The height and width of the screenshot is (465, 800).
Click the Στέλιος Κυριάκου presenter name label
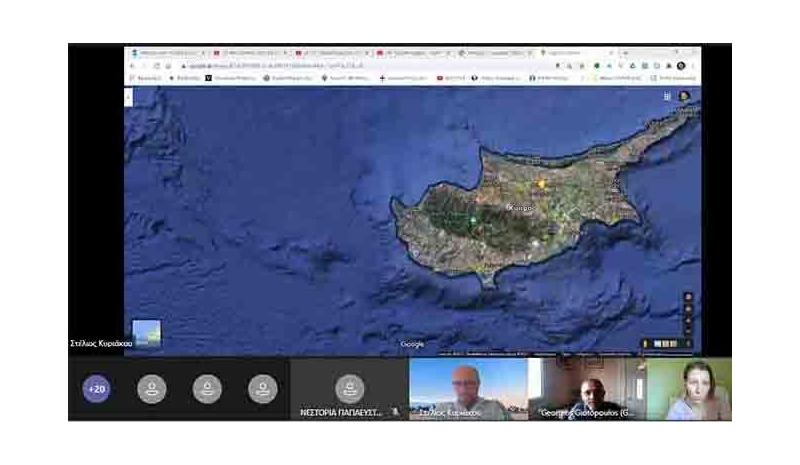click(101, 344)
